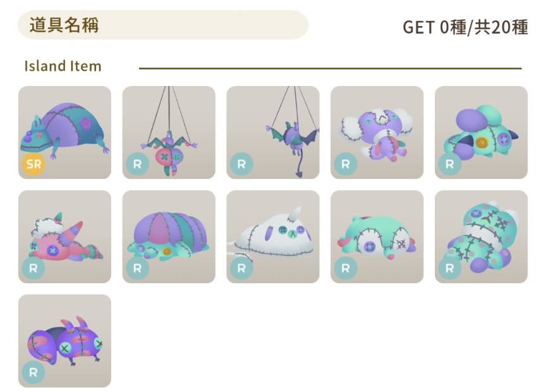Select the purple horned bug plush with pink spots

pyautogui.click(x=64, y=341)
